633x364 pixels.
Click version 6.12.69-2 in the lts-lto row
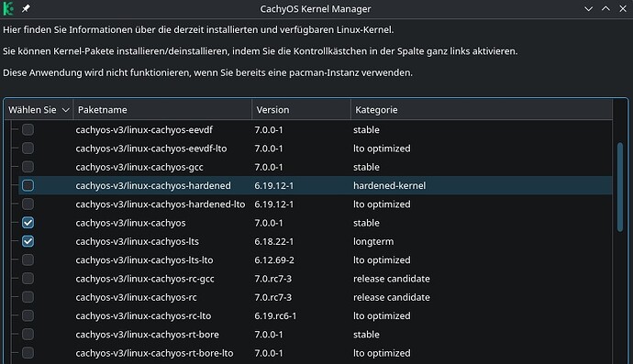pos(274,259)
